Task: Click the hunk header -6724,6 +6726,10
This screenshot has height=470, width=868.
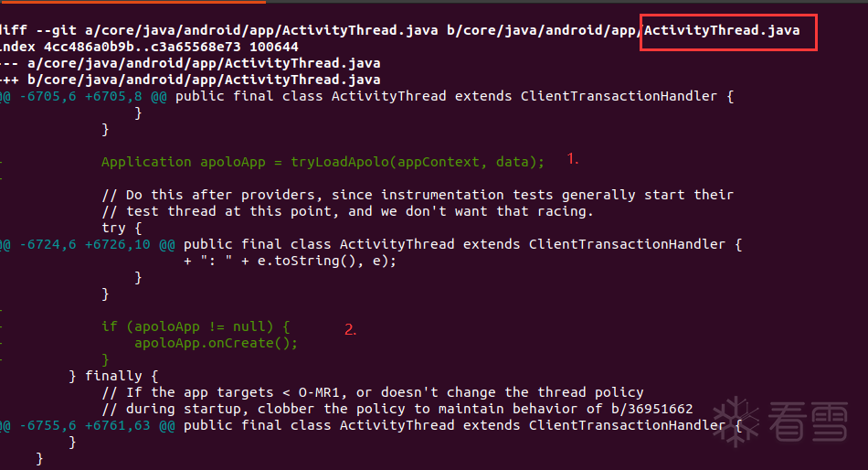Action: pyautogui.click(x=85, y=244)
